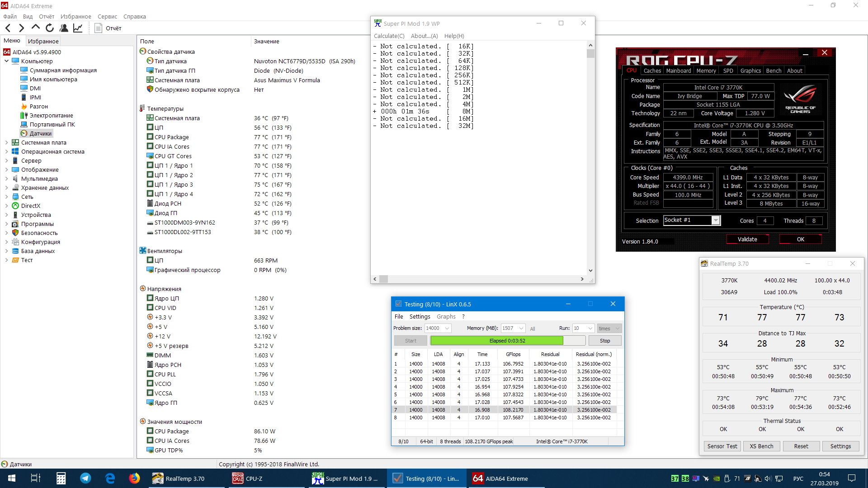Collapse the Компьютер tree node
Viewport: 868px width, 488px height.
(x=6, y=61)
